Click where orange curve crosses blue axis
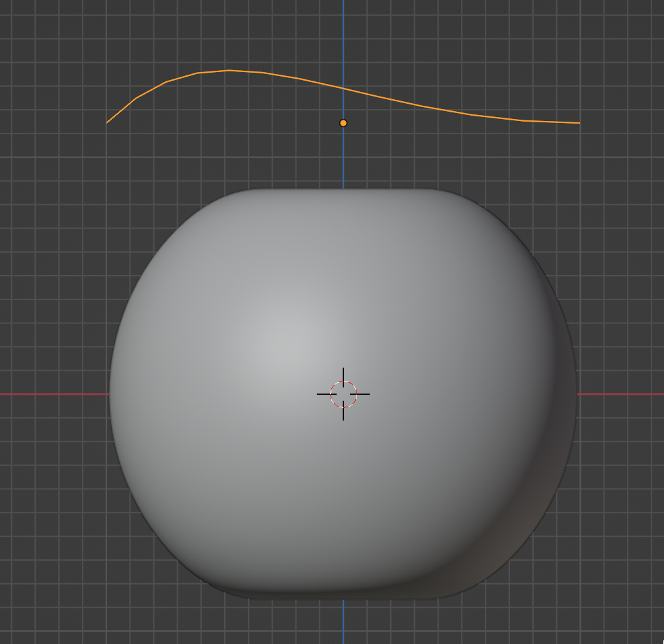Image resolution: width=664 pixels, height=644 pixels. click(x=343, y=88)
